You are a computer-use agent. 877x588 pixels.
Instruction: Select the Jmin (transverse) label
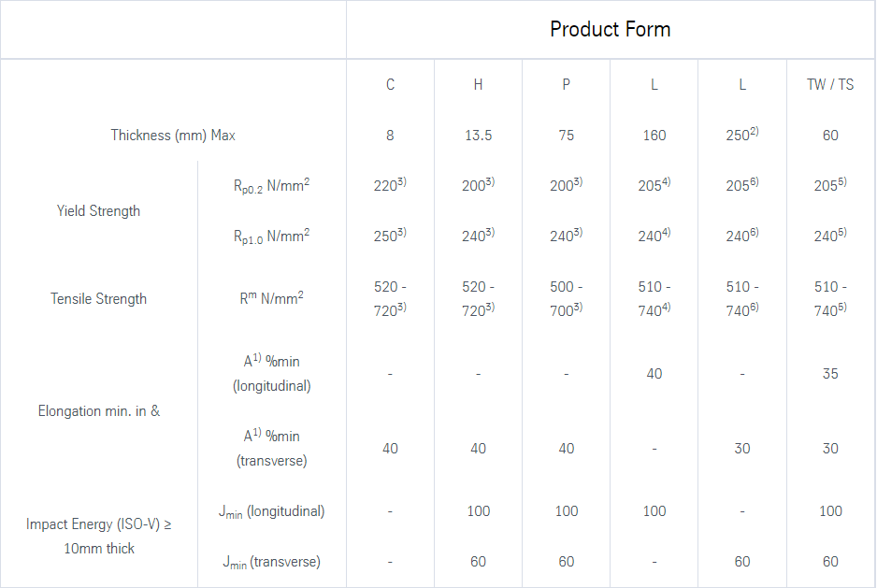point(271,562)
